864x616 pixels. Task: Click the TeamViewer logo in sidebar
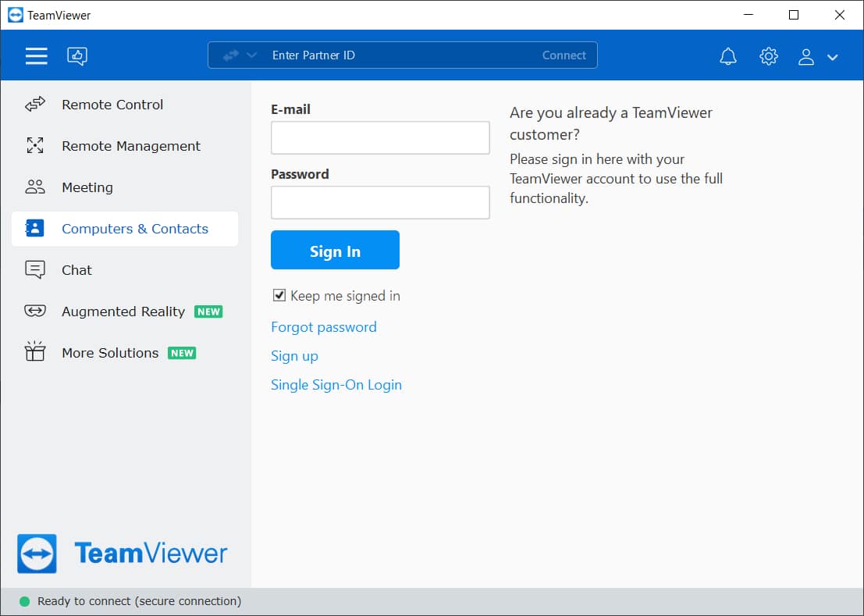point(123,554)
